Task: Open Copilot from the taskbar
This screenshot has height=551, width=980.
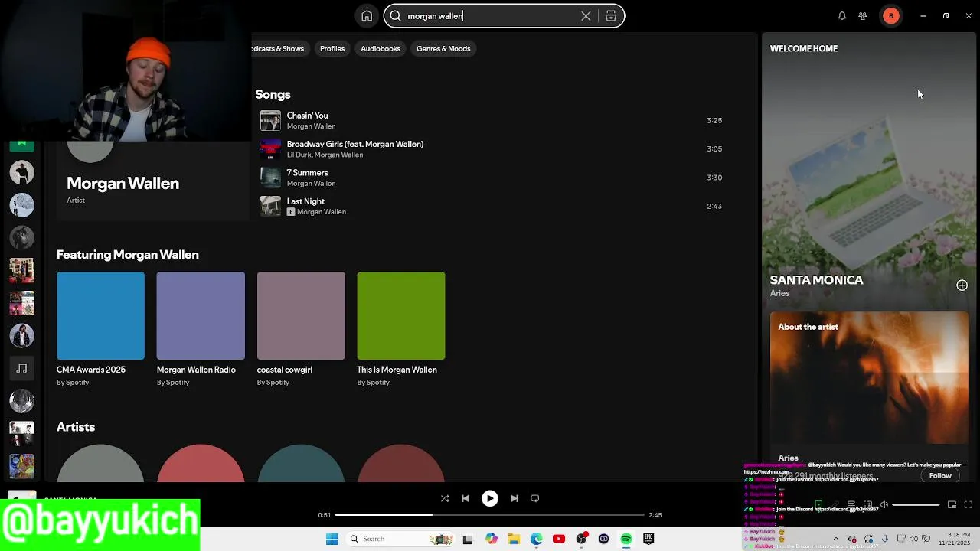Action: 492,539
